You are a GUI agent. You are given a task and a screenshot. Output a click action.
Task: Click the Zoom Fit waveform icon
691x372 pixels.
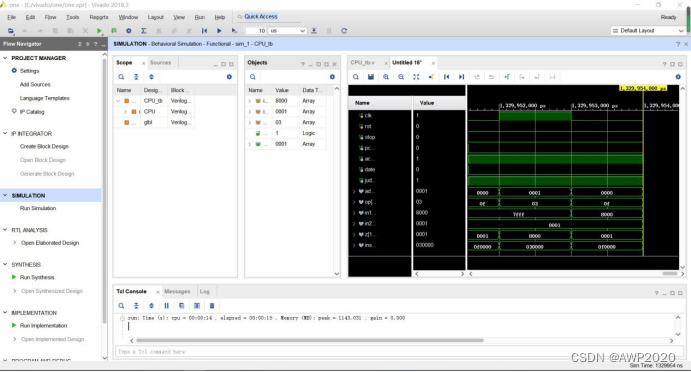tap(416, 77)
